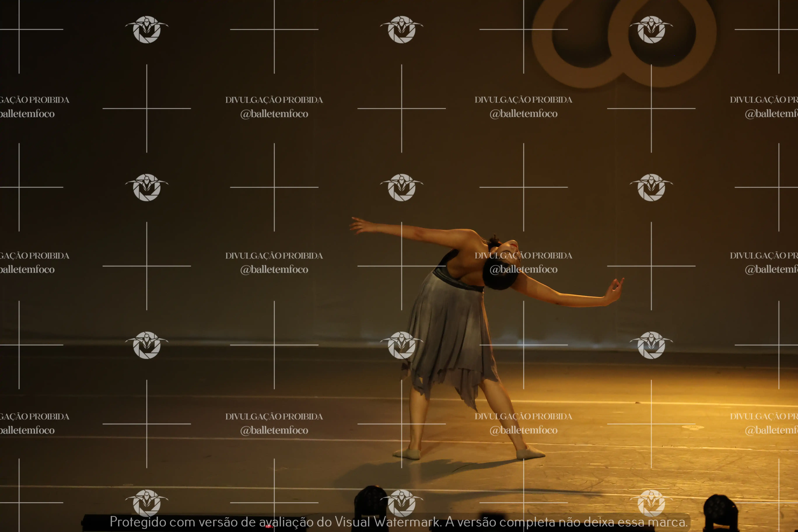798x532 pixels.
Task: Click the crosshair watermark beside the dancer's lower hand
Action: click(x=651, y=266)
